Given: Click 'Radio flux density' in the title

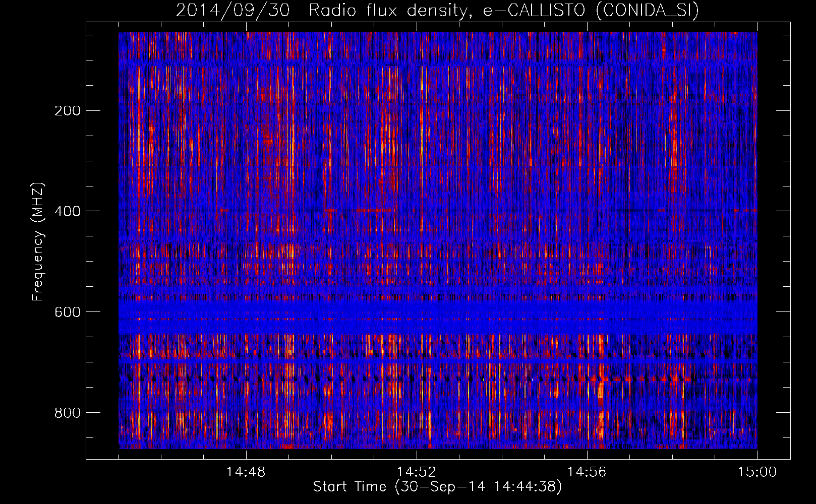Looking at the screenshot, I should click(391, 11).
